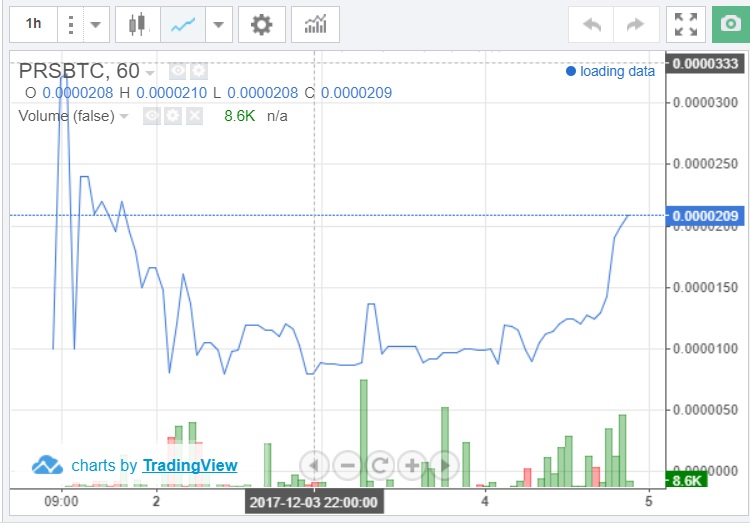Image resolution: width=750 pixels, height=529 pixels.
Task: Click the 0.0000150 price axis label
Action: (x=706, y=287)
